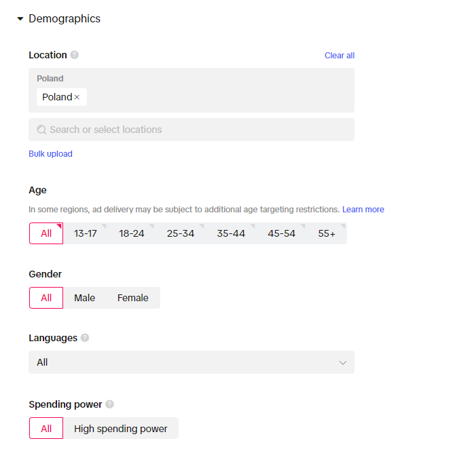Click the Location help question mark icon
This screenshot has height=464, width=476.
point(75,55)
